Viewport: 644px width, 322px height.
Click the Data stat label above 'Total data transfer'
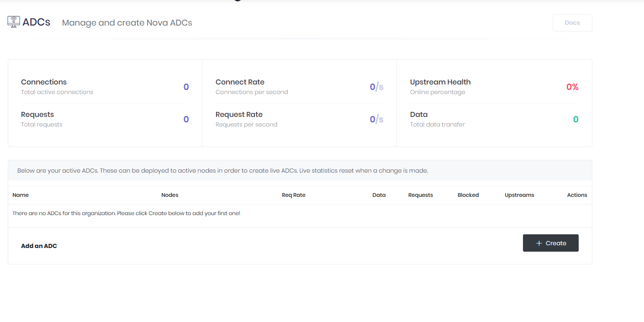click(419, 115)
